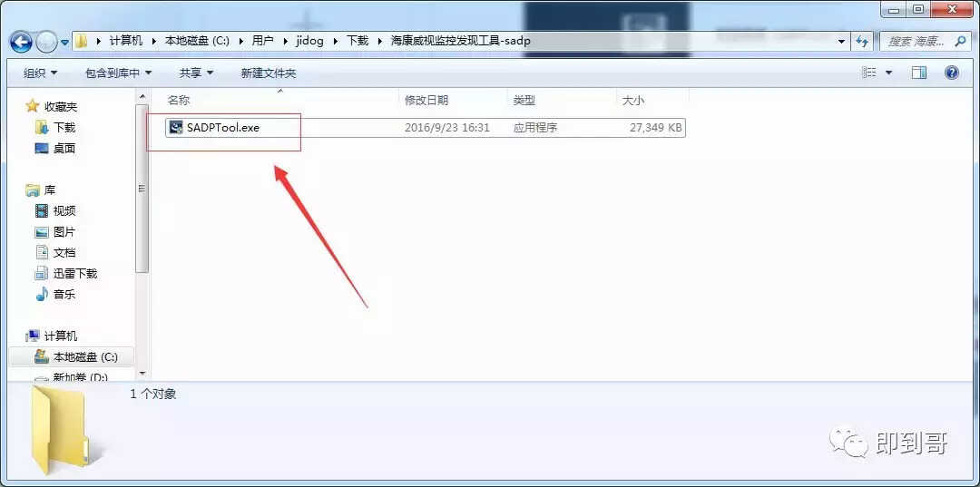
Task: Click the 1 个对象 status text
Action: [153, 394]
